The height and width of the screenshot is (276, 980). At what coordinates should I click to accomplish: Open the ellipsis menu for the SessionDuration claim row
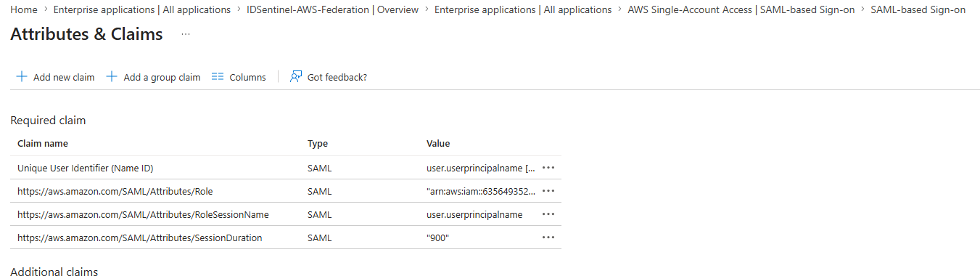(548, 238)
